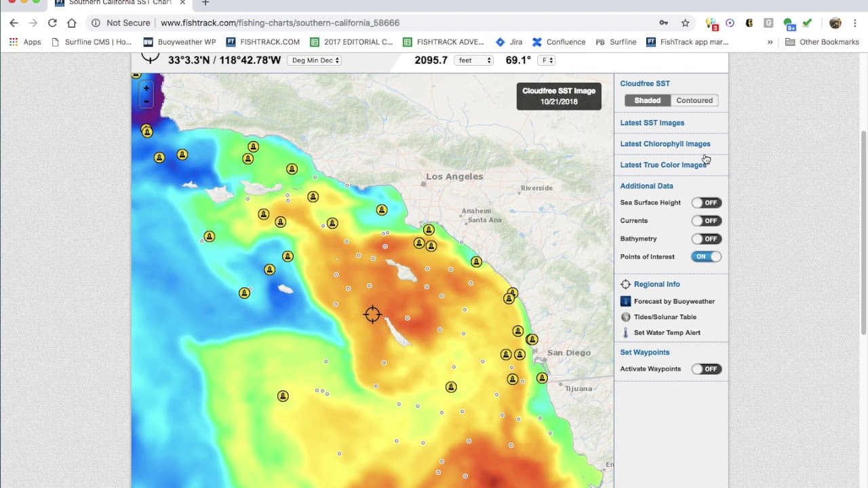Open Chrome three-dot menu

click(x=854, y=23)
